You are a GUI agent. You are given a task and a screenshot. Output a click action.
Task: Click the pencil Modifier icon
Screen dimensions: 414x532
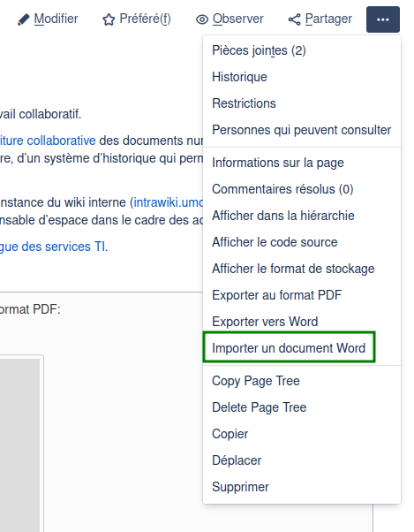23,19
